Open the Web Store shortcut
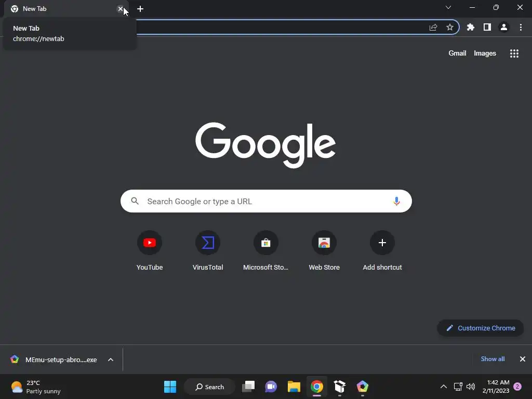 tap(324, 251)
